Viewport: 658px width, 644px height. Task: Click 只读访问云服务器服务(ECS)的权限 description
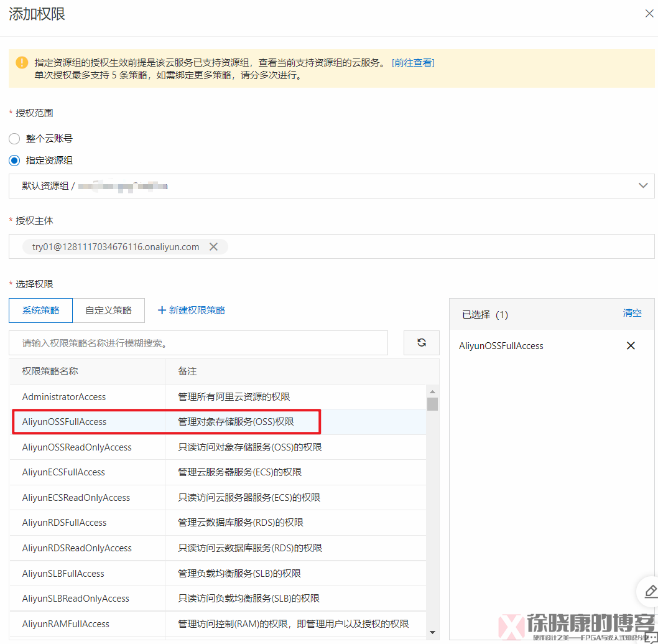(249, 498)
